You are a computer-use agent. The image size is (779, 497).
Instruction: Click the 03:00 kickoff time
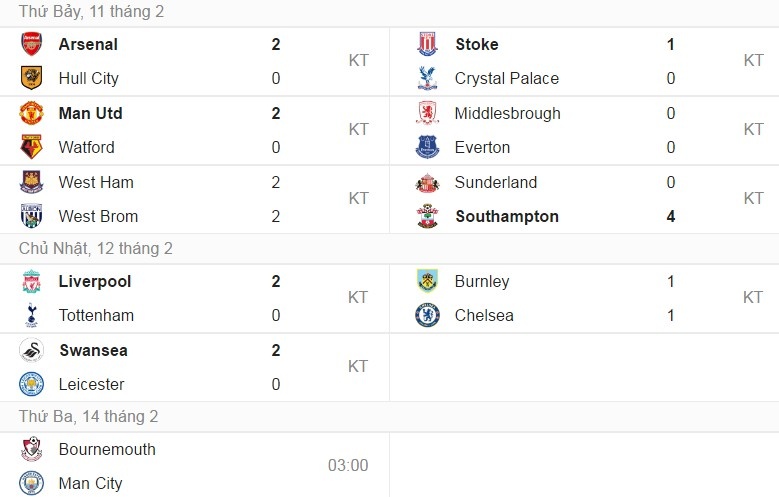point(348,465)
